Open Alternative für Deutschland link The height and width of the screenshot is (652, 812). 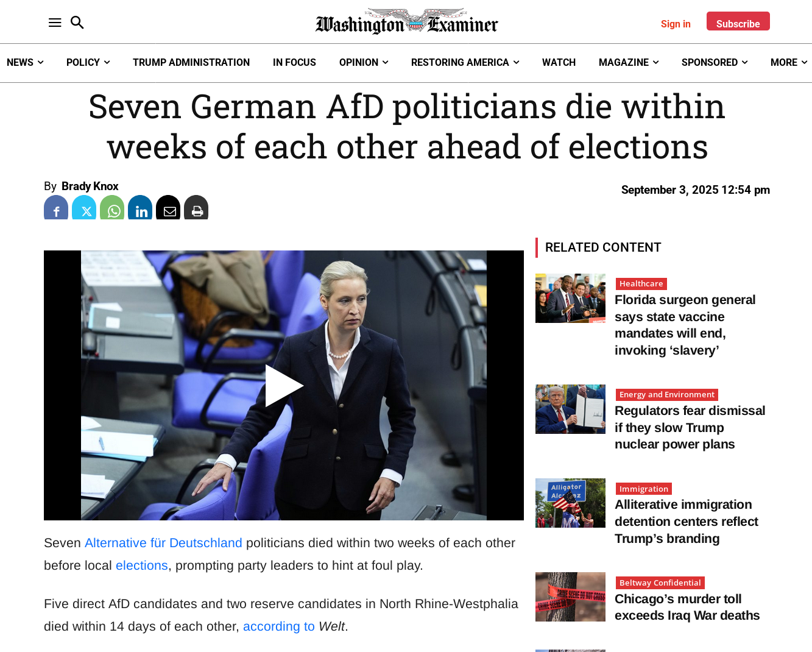coord(163,543)
